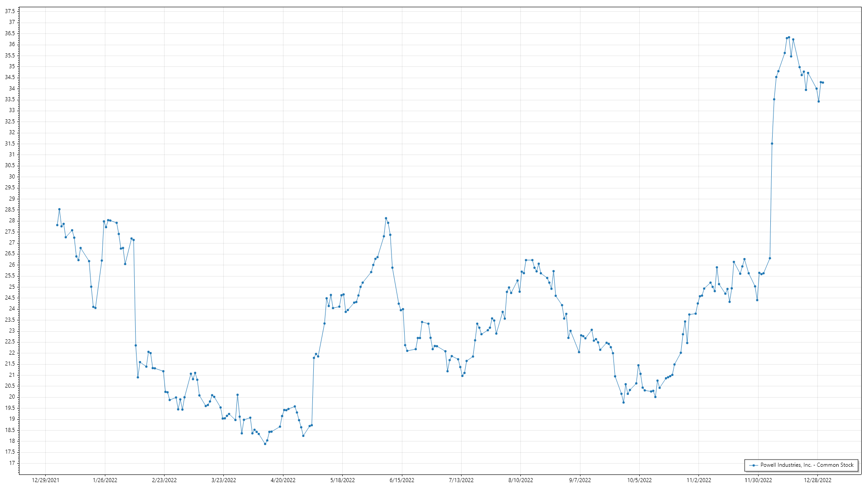Click the 30 y-axis value label

[x=12, y=177]
